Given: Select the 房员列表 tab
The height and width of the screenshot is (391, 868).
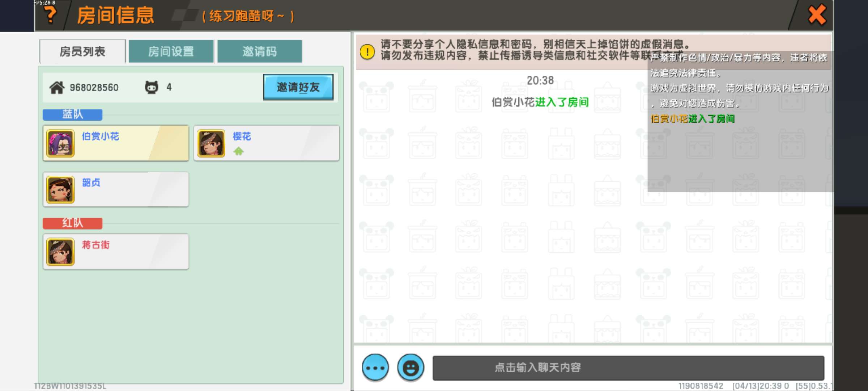Looking at the screenshot, I should 82,51.
